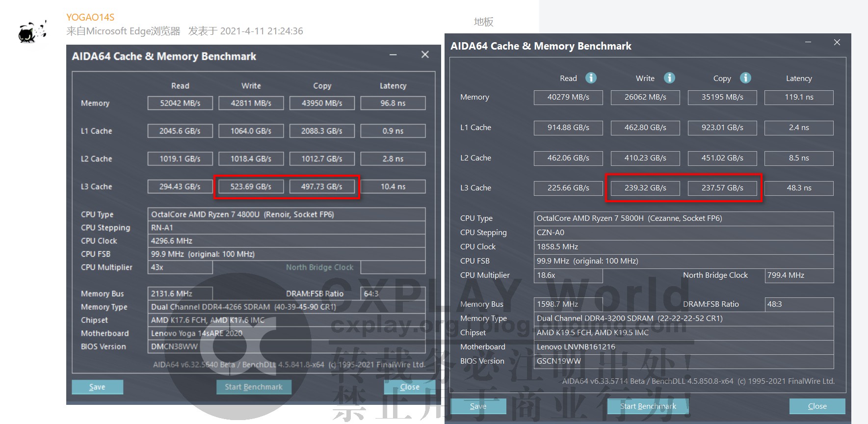Click the CPU Multiplier value 43x
The image size is (868, 424).
point(180,267)
